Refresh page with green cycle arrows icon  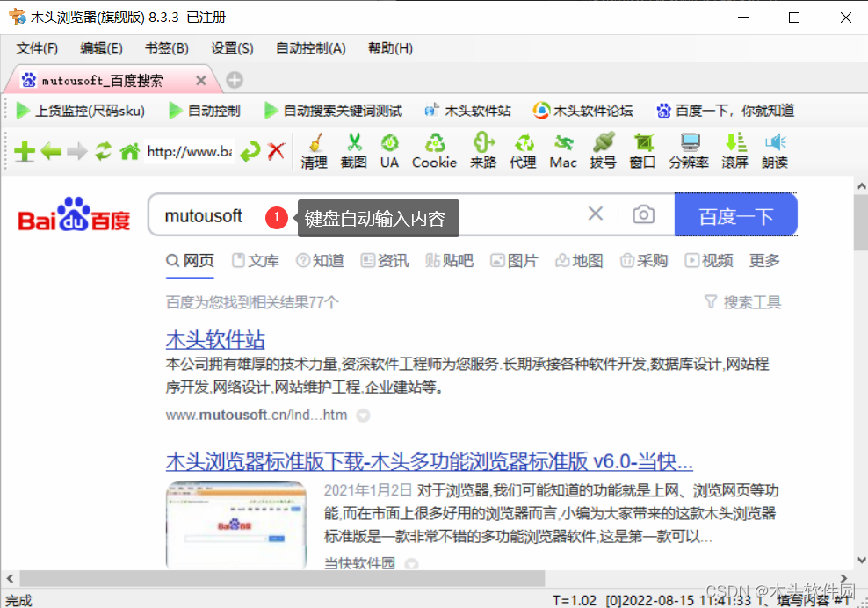tap(103, 150)
